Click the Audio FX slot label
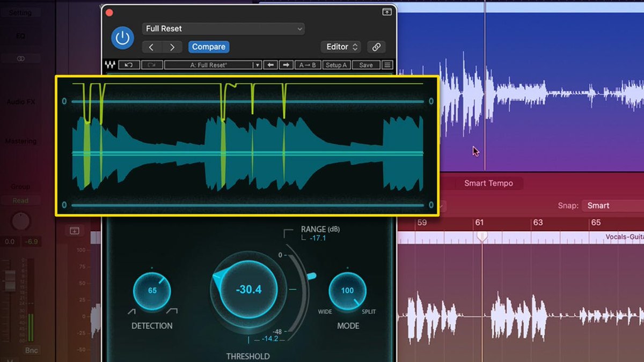The image size is (644, 362). point(20,101)
